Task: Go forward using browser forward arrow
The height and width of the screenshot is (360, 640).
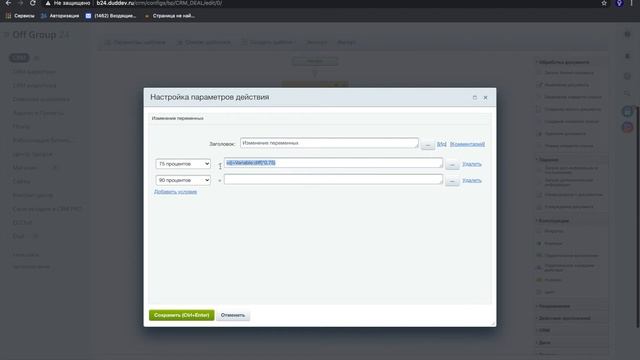Action: [x=20, y=3]
